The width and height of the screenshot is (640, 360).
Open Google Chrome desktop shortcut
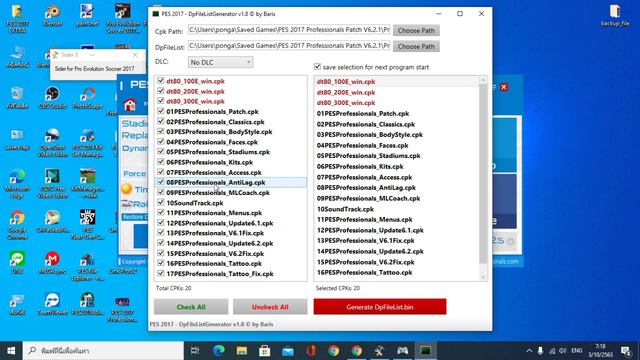pyautogui.click(x=17, y=224)
